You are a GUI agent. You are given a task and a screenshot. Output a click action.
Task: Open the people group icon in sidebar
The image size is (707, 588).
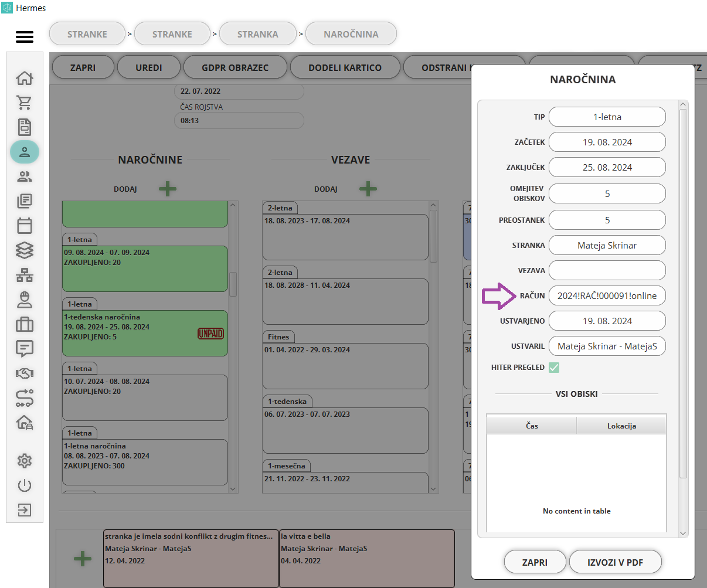coord(25,176)
